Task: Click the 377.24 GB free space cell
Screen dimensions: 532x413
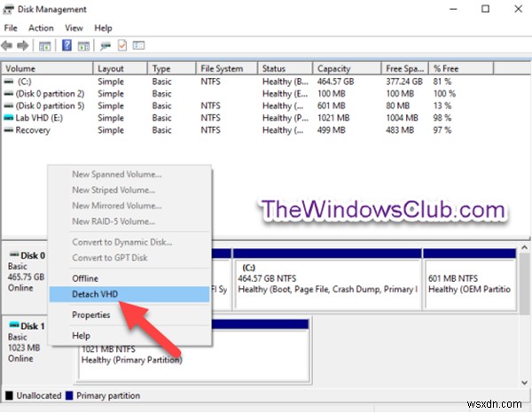Action: tap(404, 82)
